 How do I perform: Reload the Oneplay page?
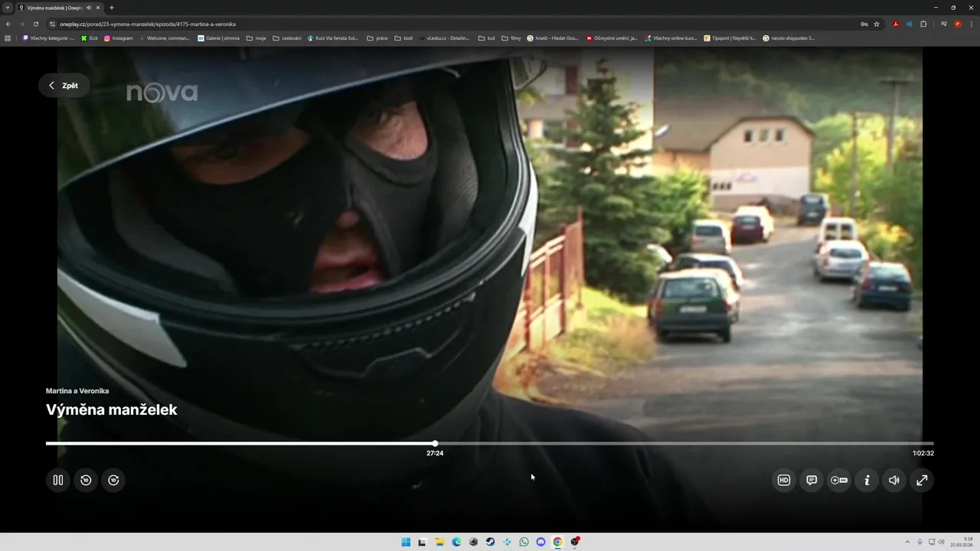point(36,24)
